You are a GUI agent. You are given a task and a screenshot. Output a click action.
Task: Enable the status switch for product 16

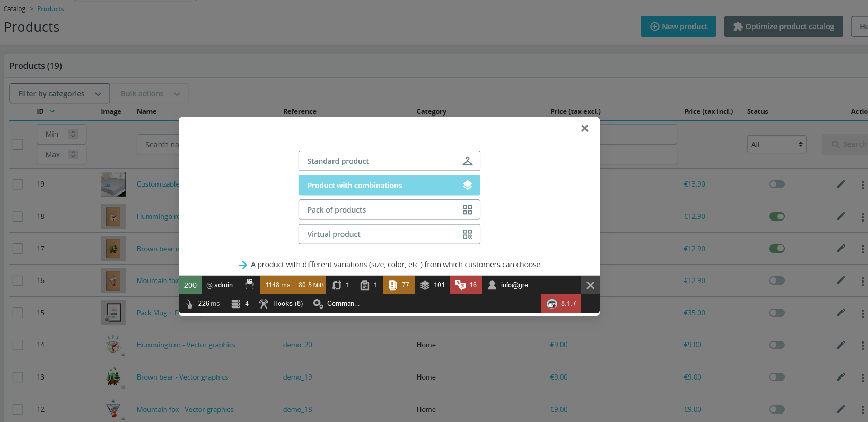click(777, 280)
